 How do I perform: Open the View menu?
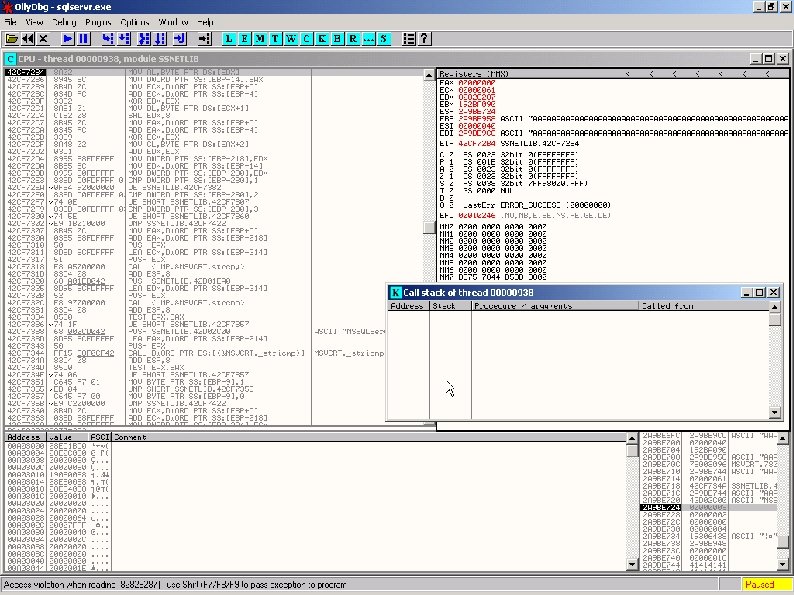click(34, 21)
